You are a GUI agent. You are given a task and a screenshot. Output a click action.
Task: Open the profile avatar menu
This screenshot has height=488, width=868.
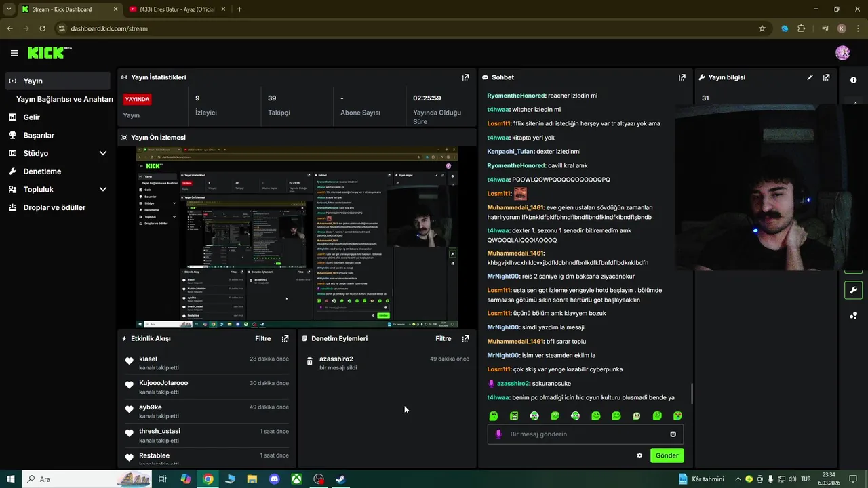coord(842,53)
